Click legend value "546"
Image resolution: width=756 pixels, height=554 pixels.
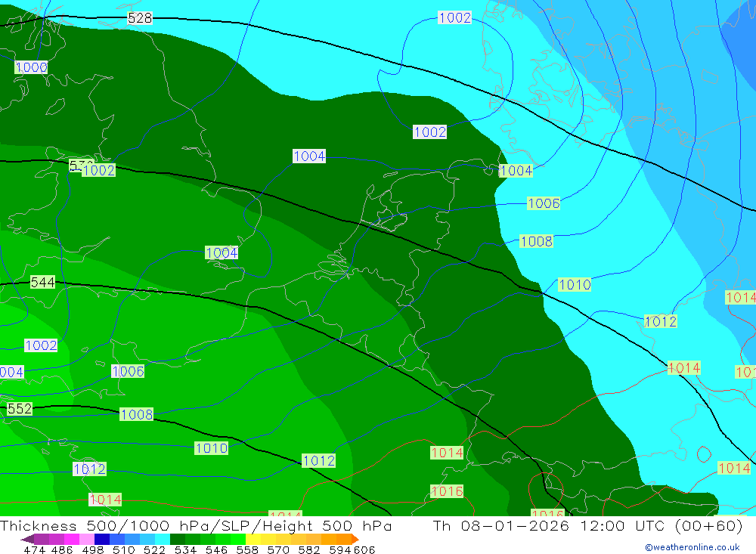coord(216,550)
